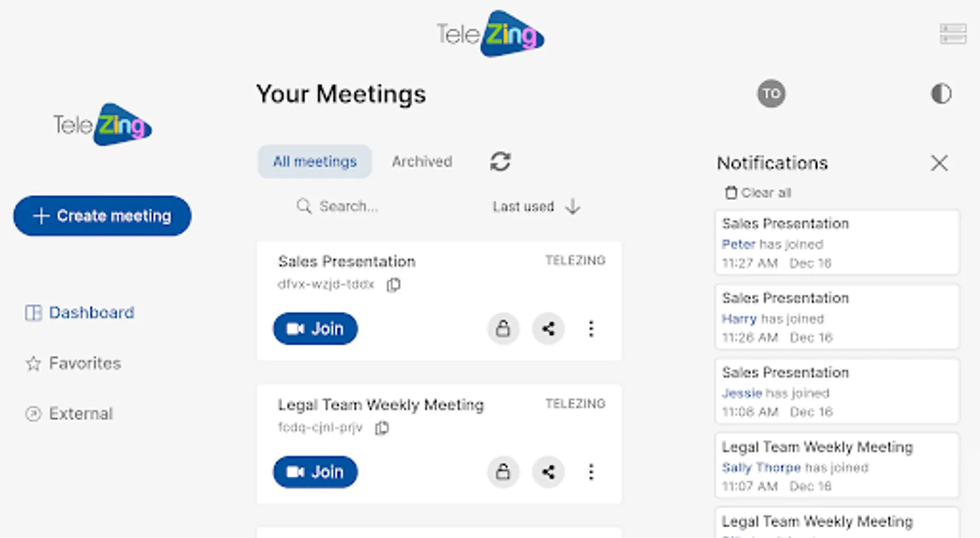
Task: Click the Create meeting button
Action: click(102, 216)
